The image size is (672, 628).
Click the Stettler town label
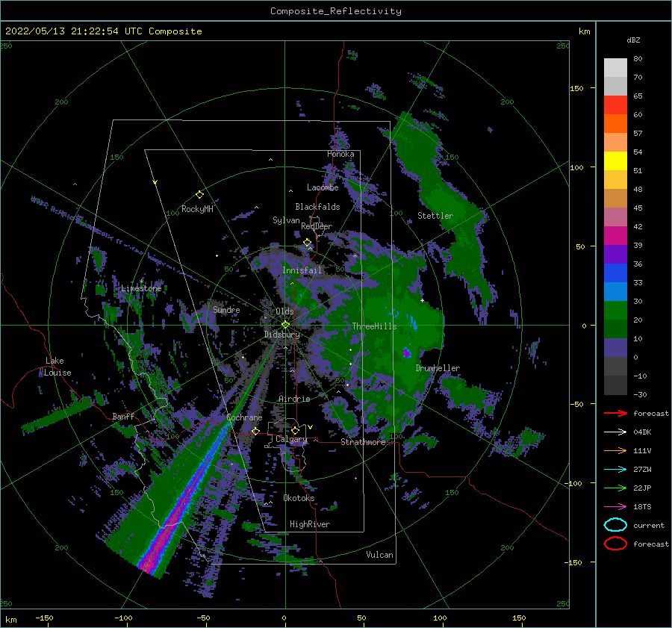click(435, 216)
